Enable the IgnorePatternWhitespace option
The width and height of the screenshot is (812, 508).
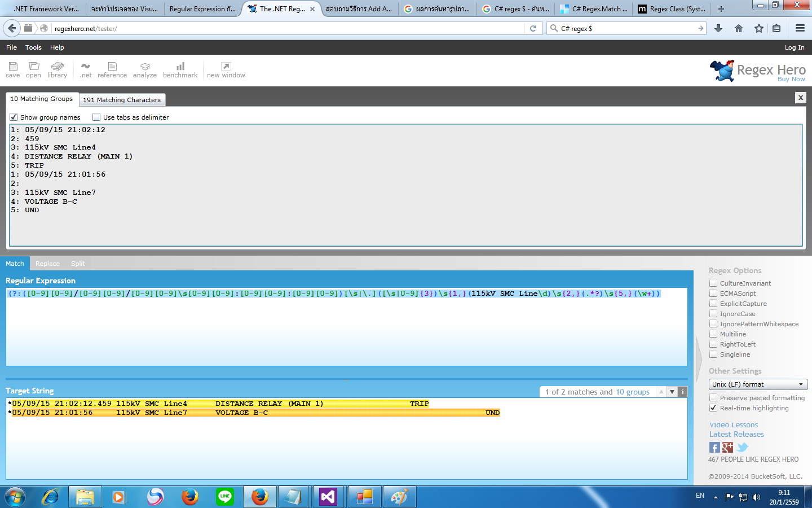point(713,323)
